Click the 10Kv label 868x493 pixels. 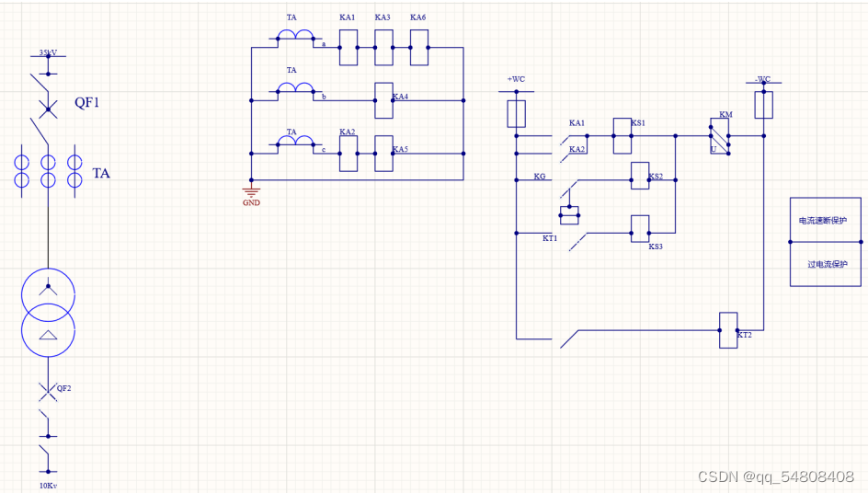[x=48, y=486]
